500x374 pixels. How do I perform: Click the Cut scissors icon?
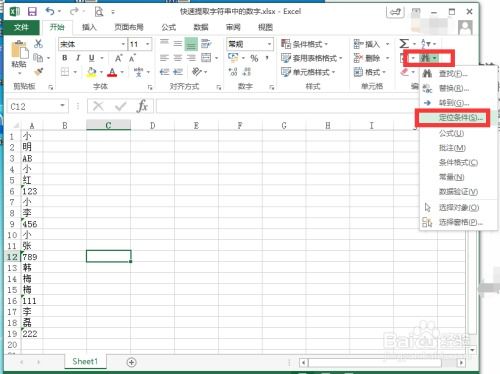[38, 44]
